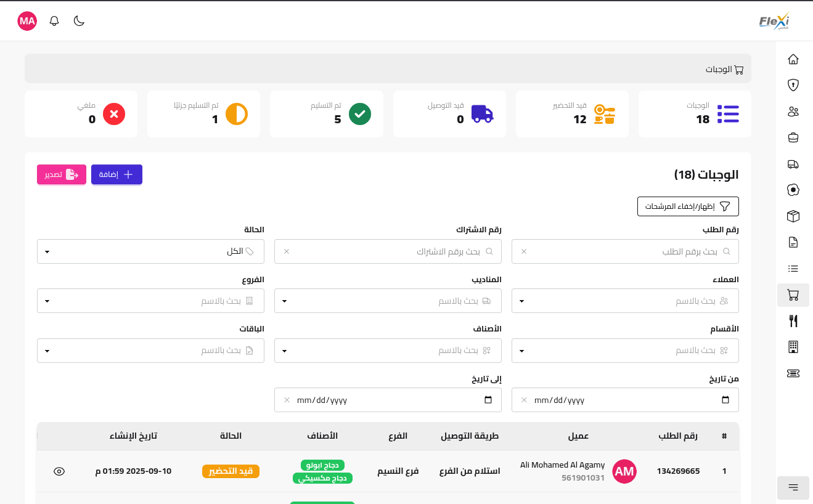Open the box package sidebar icon
Image resolution: width=813 pixels, height=504 pixels.
(793, 216)
